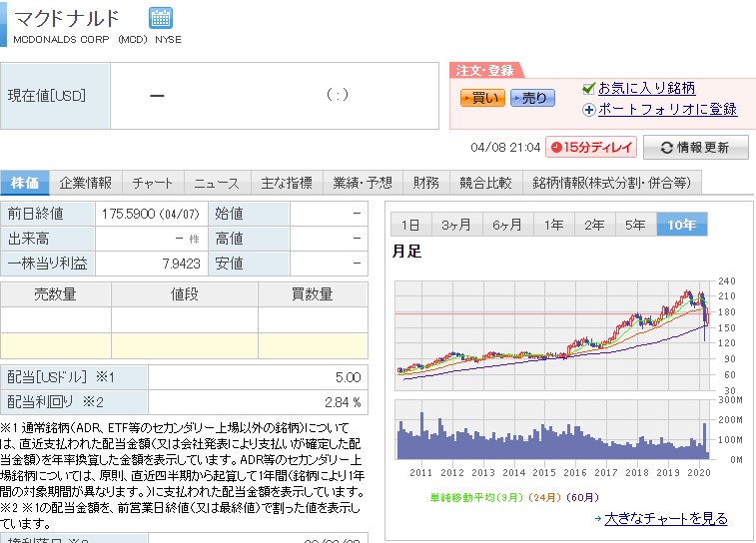Viewport: 756px width, 543px height.
Task: Click the 始値 label
Action: tap(229, 214)
